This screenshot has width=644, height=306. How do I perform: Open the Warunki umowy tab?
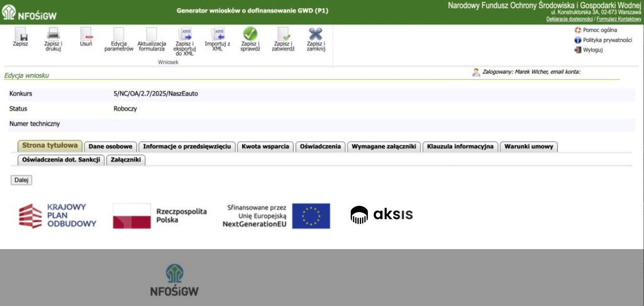[529, 147]
